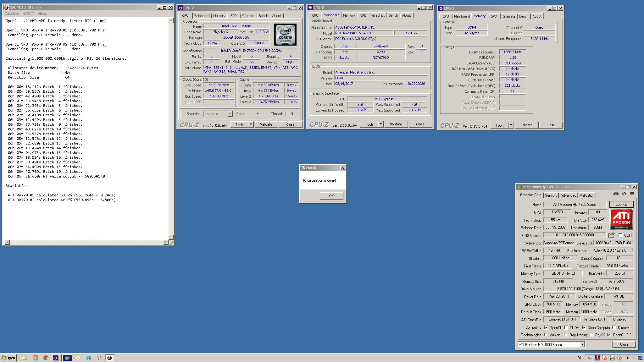This screenshot has height=362, width=644.
Task: Click show desktop icon by clock
Action: [640, 358]
